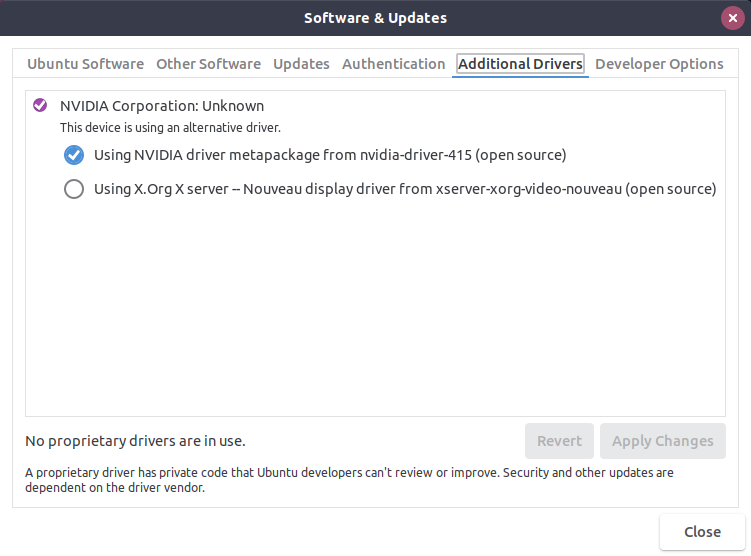The image size is (751, 556).
Task: Close the dialog with the Close button
Action: [x=702, y=532]
